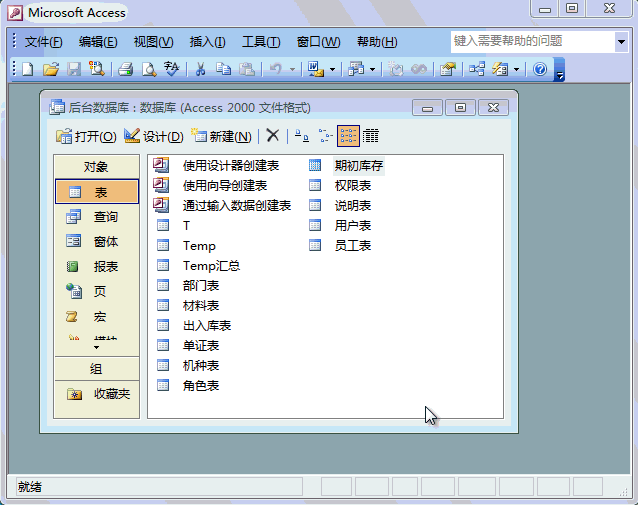Select the 材料表 table
Image resolution: width=638 pixels, height=505 pixels.
[188, 305]
